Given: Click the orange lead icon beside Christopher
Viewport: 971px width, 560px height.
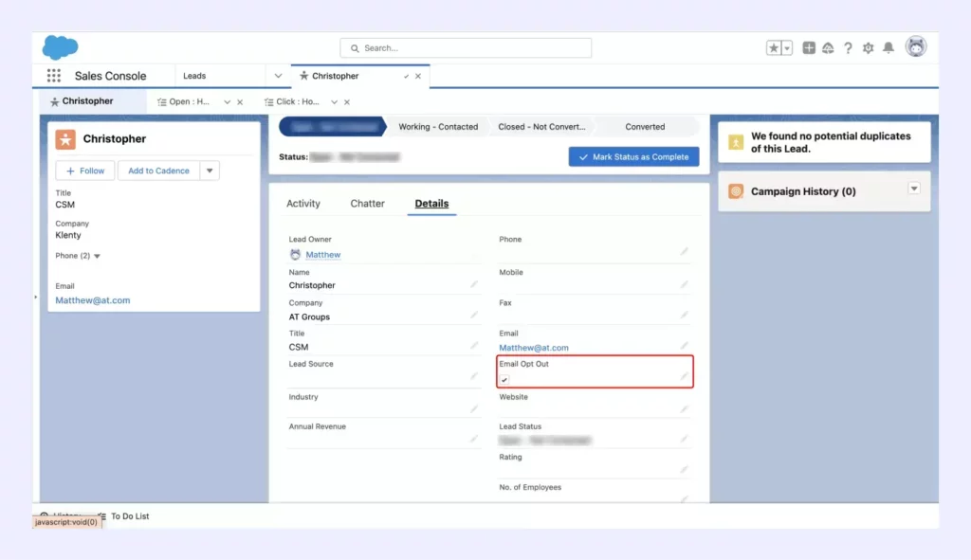Looking at the screenshot, I should [x=65, y=138].
